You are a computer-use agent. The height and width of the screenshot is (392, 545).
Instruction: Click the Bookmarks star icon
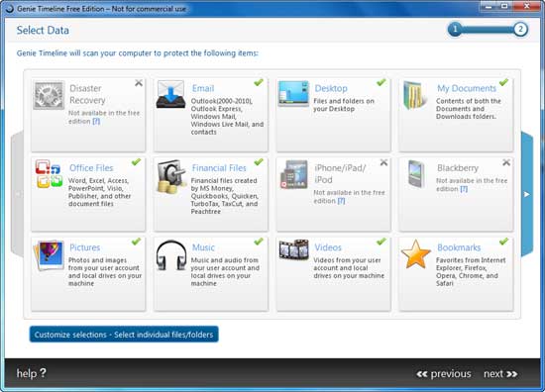[416, 254]
